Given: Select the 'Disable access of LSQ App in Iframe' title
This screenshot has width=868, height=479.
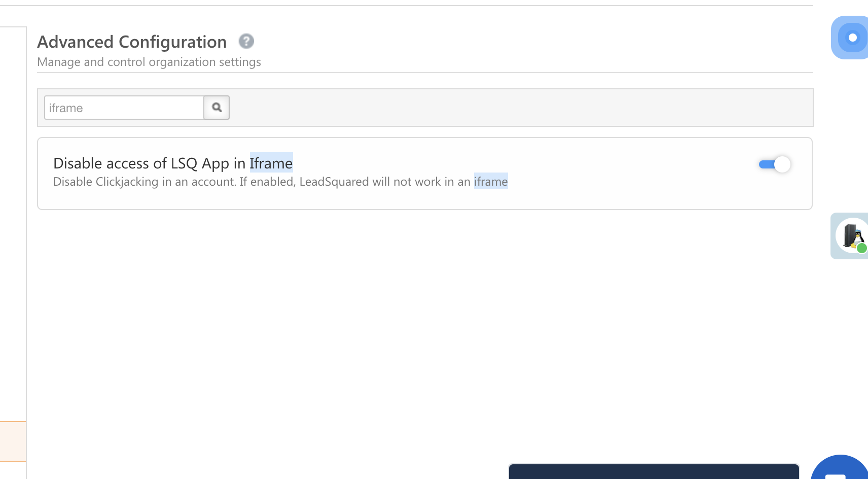Looking at the screenshot, I should (x=173, y=163).
